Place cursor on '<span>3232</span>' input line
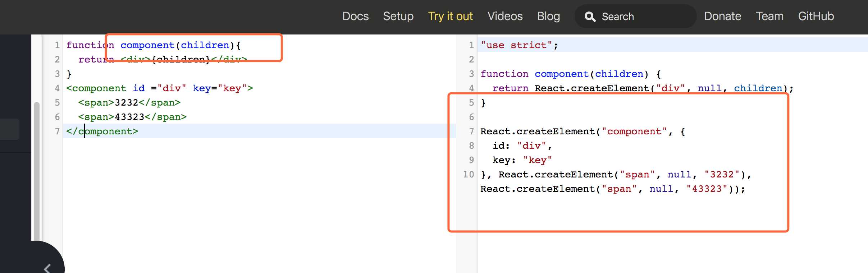Screen dimensions: 868x273 click(129, 102)
